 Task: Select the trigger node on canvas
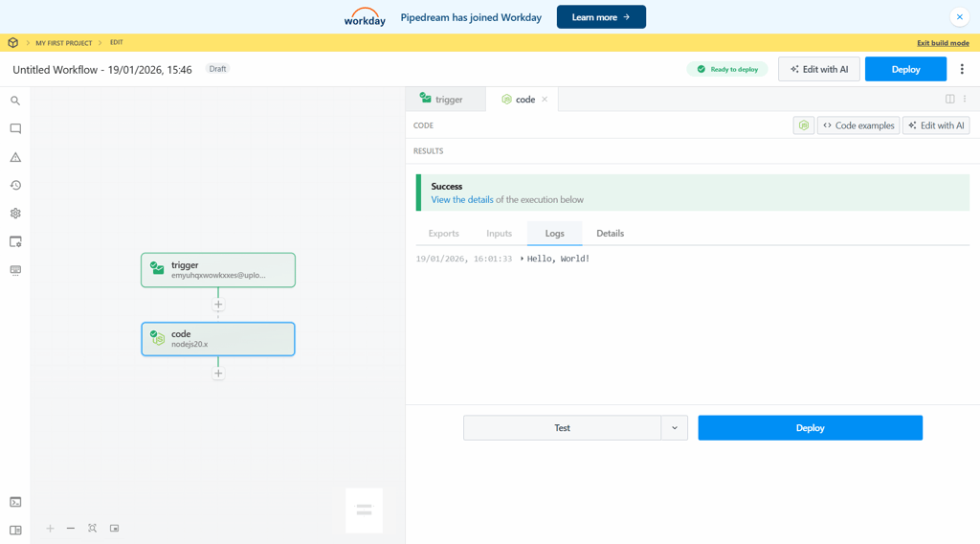(218, 270)
